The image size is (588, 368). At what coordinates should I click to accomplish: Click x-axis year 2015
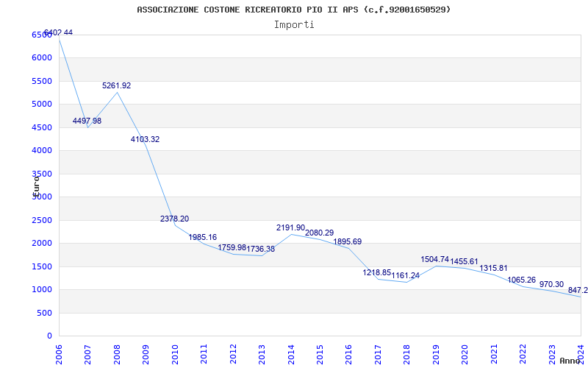[320, 354]
